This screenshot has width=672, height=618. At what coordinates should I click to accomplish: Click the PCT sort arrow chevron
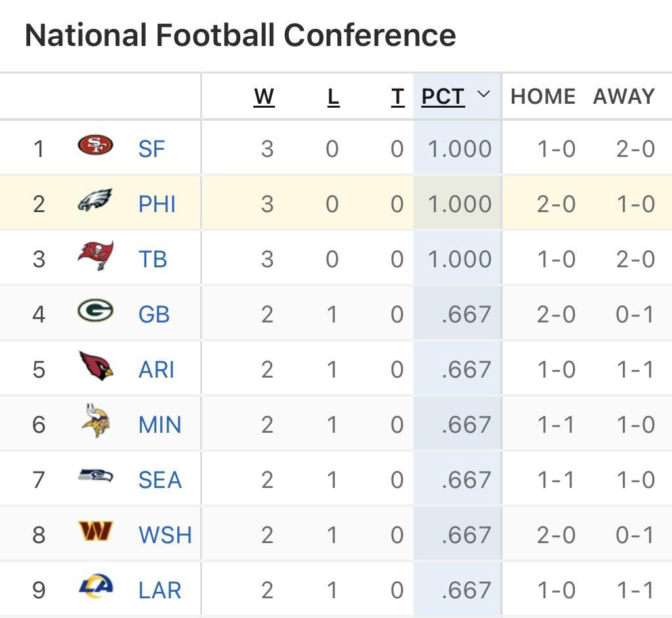click(483, 95)
